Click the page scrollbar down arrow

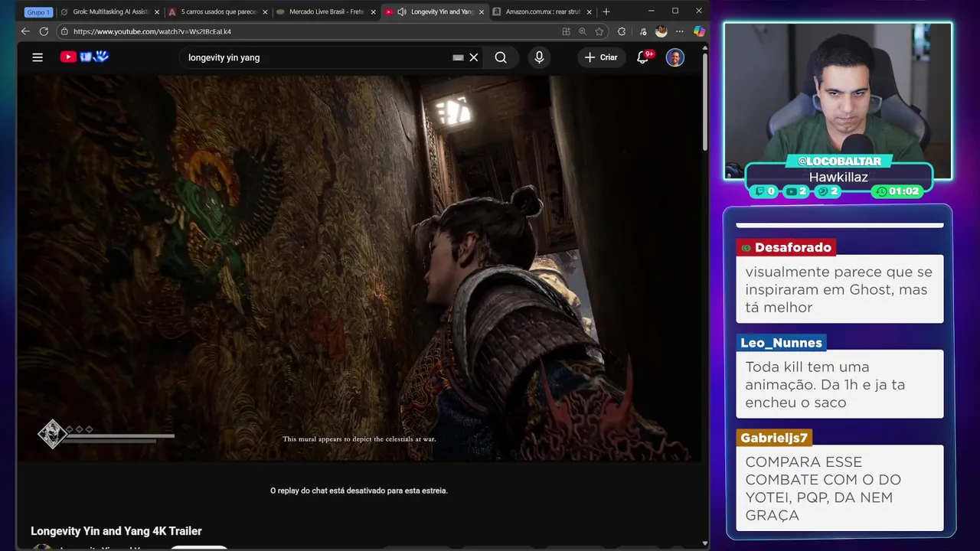705,543
